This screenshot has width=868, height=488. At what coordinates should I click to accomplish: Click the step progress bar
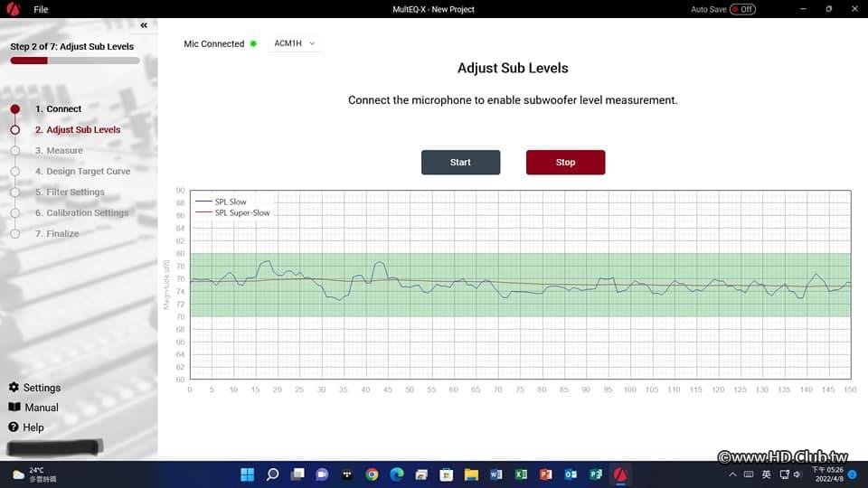point(75,61)
